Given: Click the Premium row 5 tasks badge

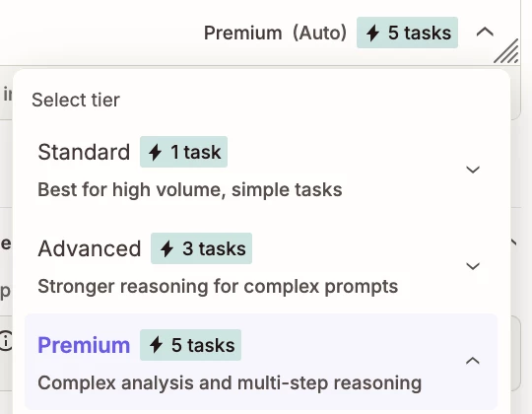Looking at the screenshot, I should (190, 345).
